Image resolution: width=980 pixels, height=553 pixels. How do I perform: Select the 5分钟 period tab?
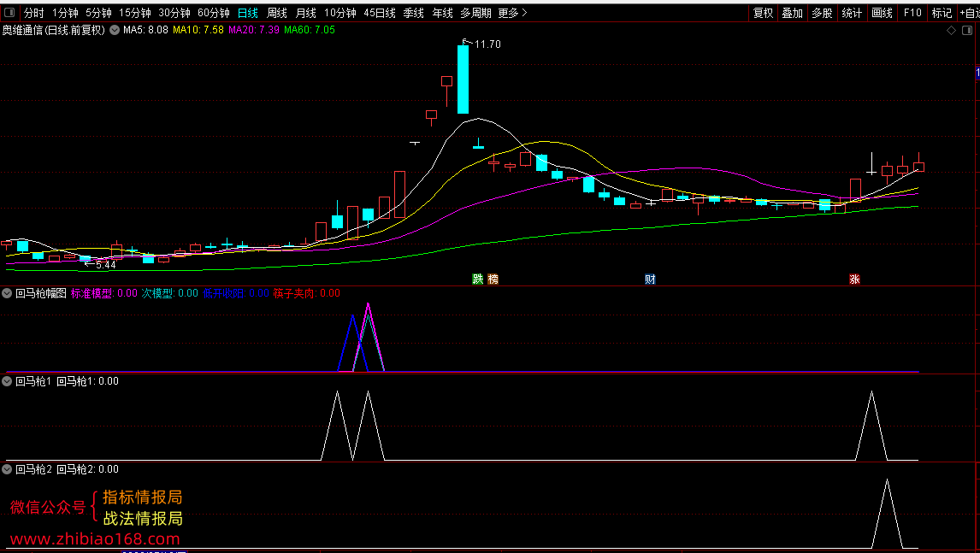(98, 13)
